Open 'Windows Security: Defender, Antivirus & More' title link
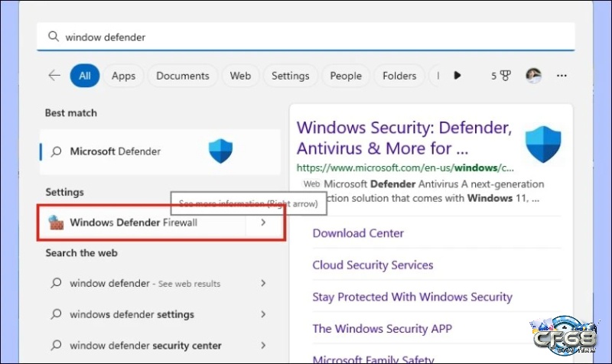Screen dimensions: 612x364 pos(404,138)
